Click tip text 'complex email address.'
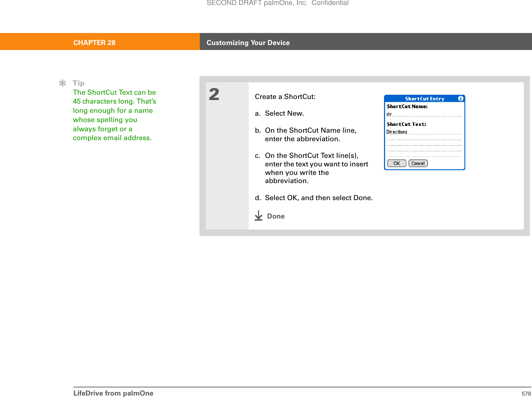Screen dimensions: 532x397 coord(112,138)
